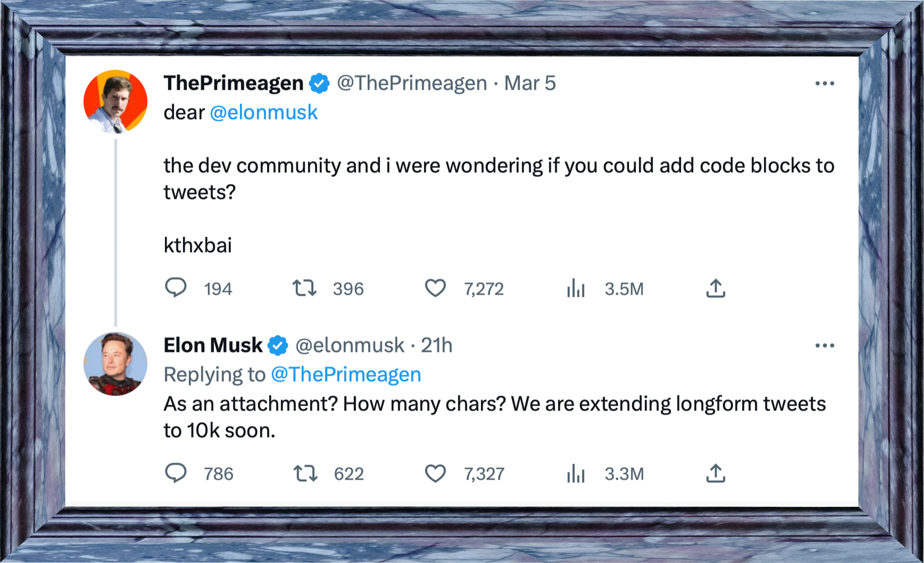Open @ThePrimeagen link in Replying to
924x563 pixels.
tap(346, 374)
